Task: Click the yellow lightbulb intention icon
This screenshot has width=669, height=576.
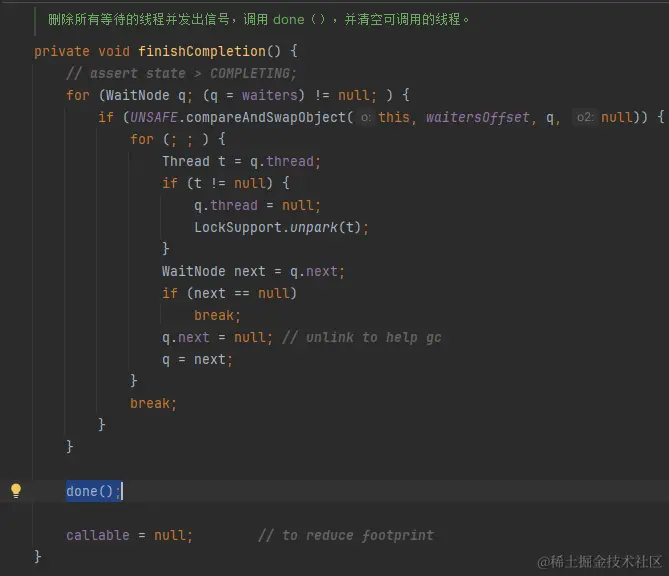Action: pos(16,491)
